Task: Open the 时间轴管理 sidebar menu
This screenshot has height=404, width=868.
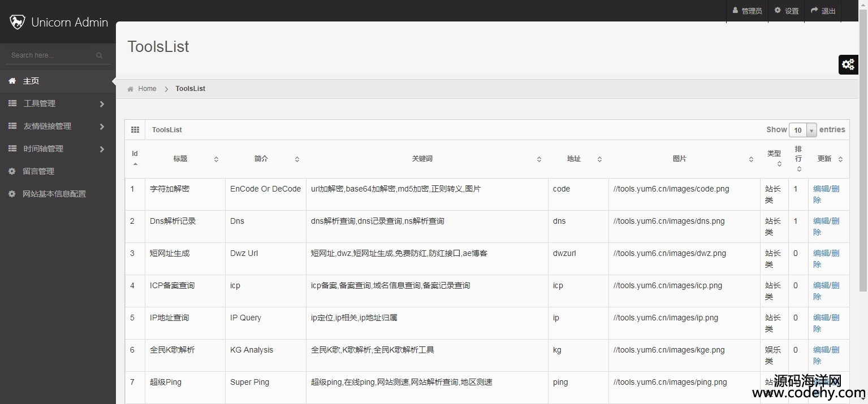Action: pos(58,149)
